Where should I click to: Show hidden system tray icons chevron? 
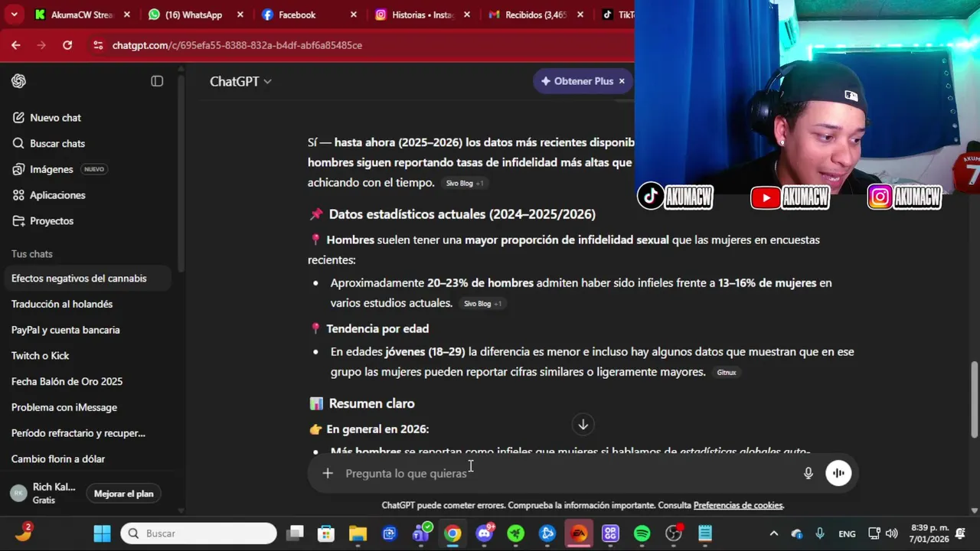(773, 533)
